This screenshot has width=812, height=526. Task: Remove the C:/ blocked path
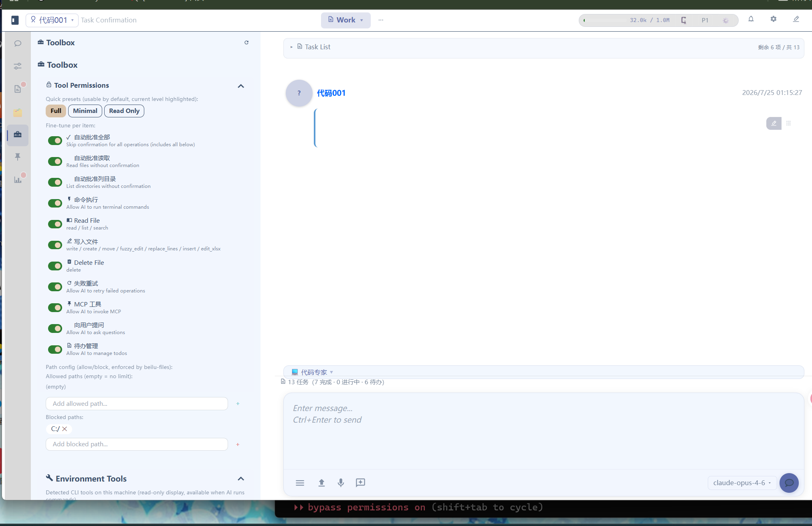coord(65,429)
